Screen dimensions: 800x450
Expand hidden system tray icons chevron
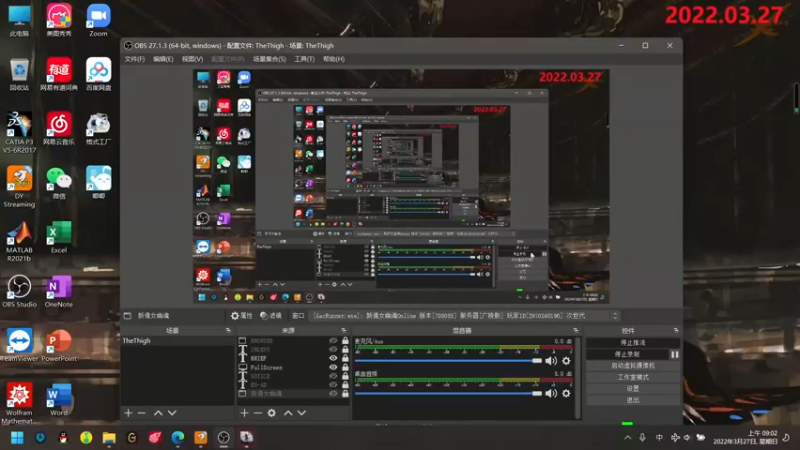(628, 438)
